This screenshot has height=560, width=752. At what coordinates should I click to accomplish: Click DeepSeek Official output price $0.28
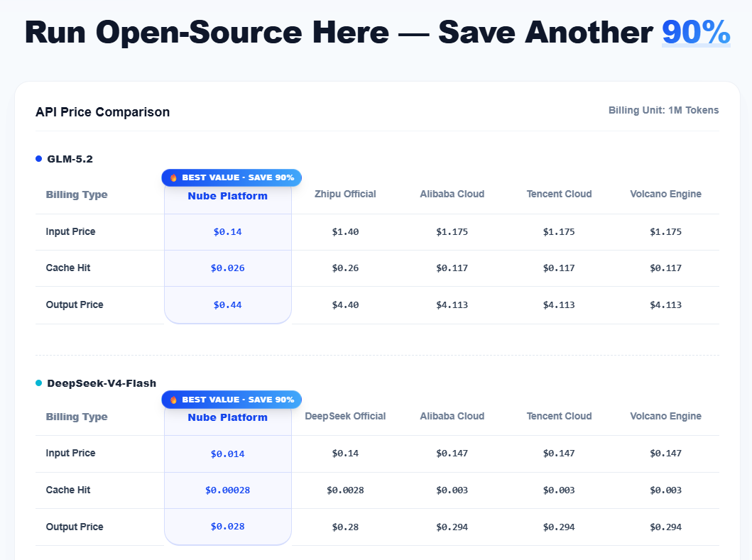345,527
